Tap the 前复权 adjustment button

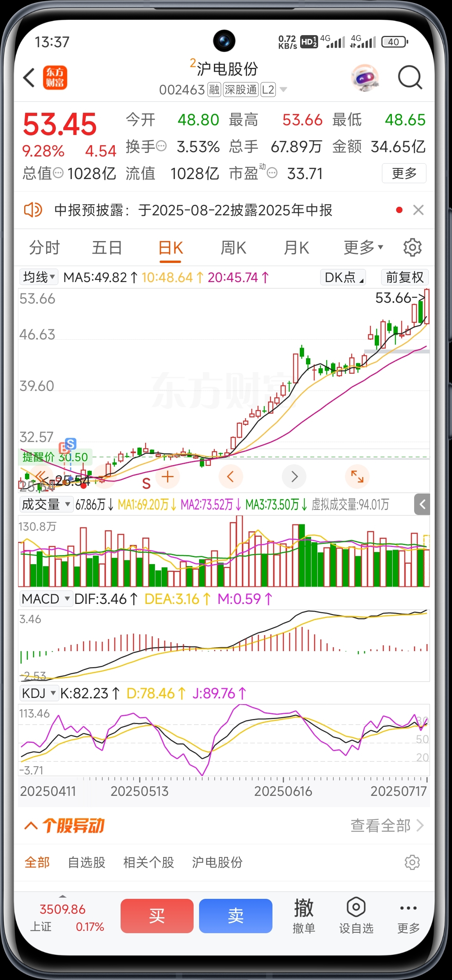[405, 277]
